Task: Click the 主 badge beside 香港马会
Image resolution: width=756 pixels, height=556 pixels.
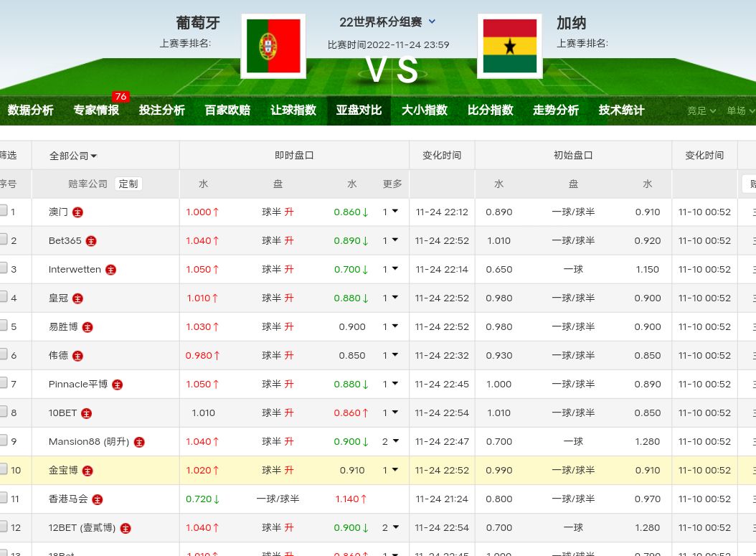Action: pyautogui.click(x=98, y=499)
